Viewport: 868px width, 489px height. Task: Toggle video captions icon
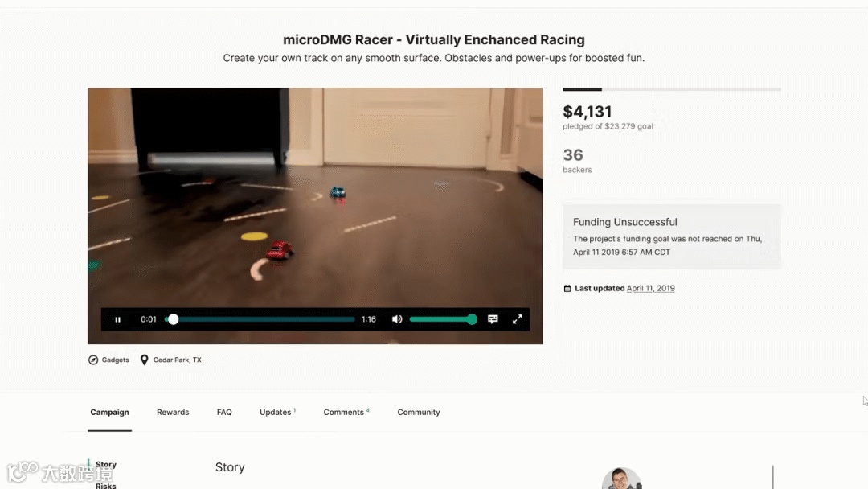tap(493, 319)
